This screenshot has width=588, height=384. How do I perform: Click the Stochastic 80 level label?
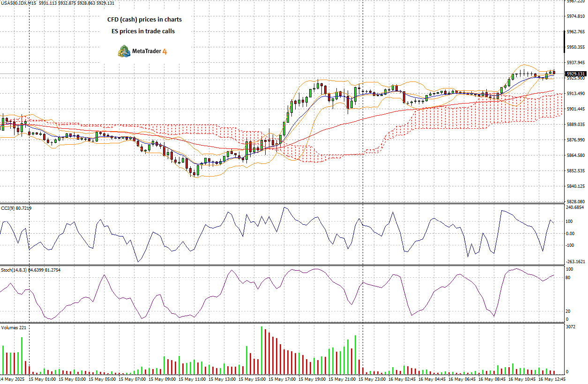[x=568, y=278]
